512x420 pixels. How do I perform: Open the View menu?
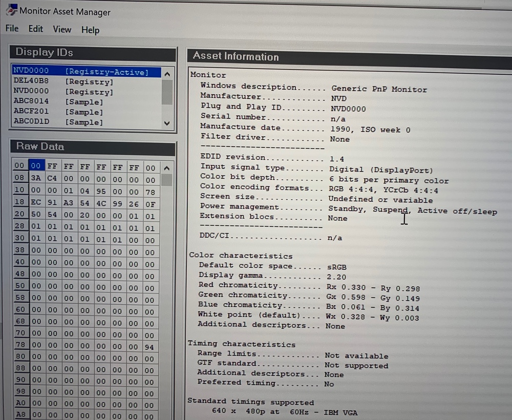pos(62,29)
